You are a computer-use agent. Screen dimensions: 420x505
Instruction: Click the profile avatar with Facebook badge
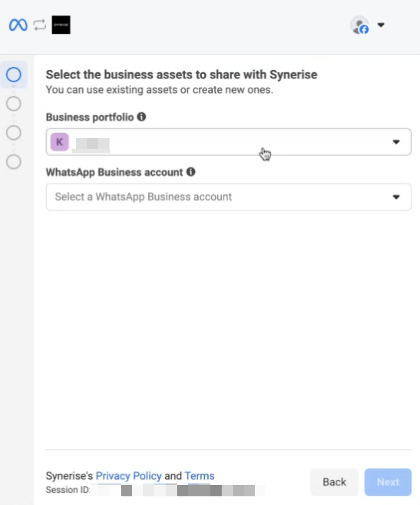click(x=359, y=25)
